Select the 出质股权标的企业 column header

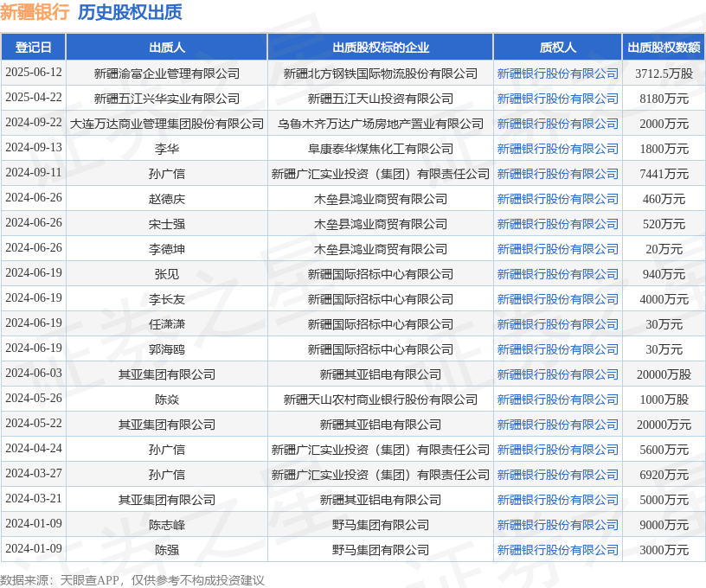381,48
